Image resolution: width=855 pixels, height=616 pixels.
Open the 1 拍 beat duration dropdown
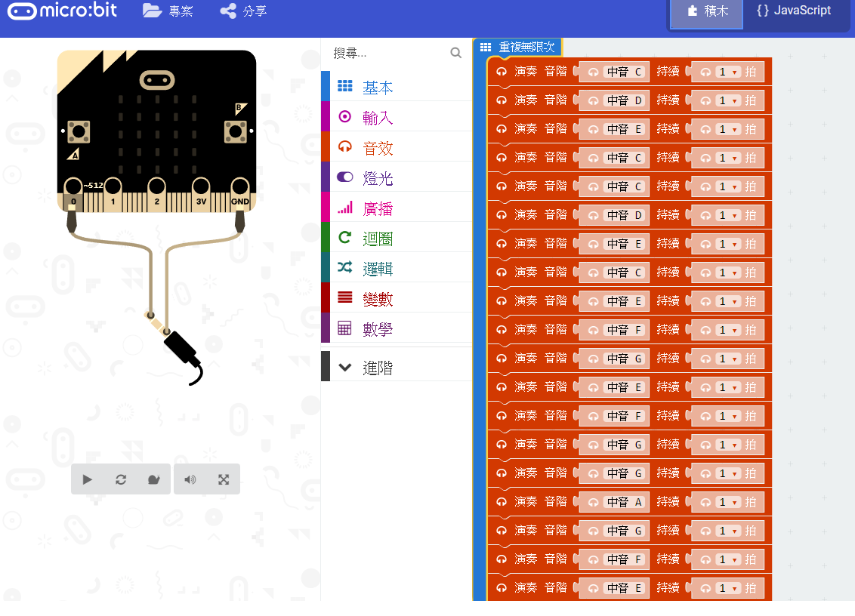727,72
